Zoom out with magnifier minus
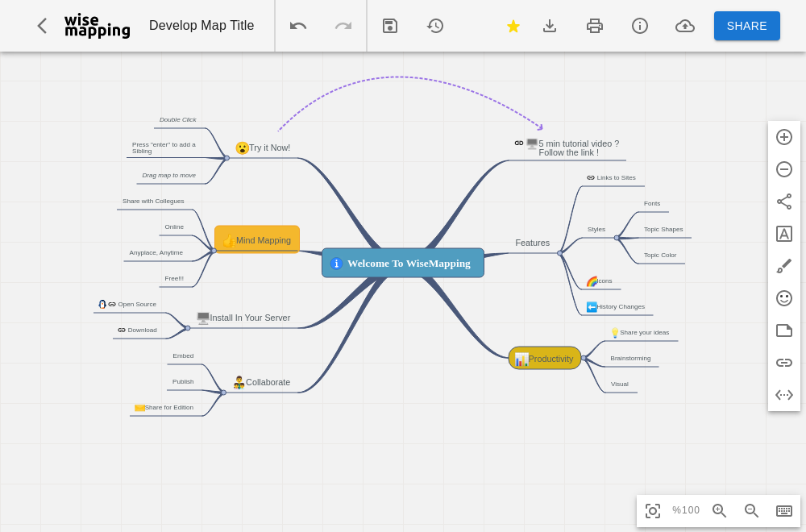This screenshot has height=532, width=806. [x=751, y=511]
